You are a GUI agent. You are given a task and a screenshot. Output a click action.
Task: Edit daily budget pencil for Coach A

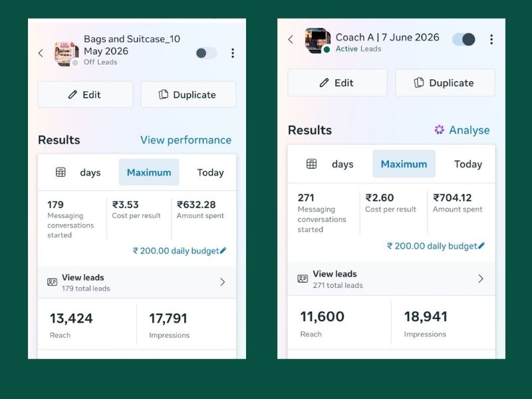[481, 245]
